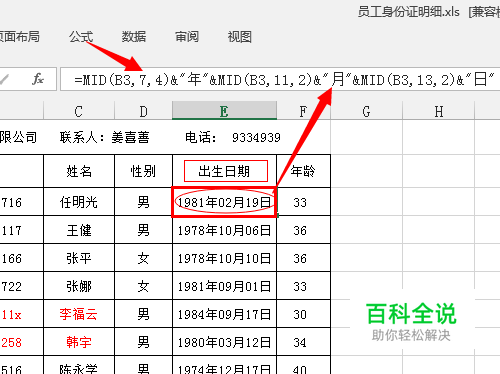
Task: Select birth date cell 1981年09月01日
Action: coord(225,286)
